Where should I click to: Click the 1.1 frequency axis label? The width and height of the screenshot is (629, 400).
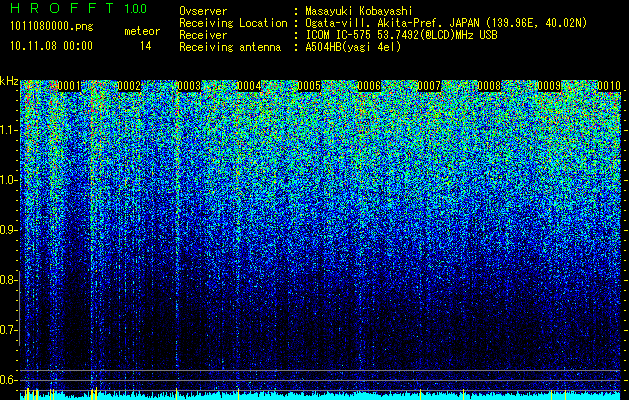[x=9, y=130]
